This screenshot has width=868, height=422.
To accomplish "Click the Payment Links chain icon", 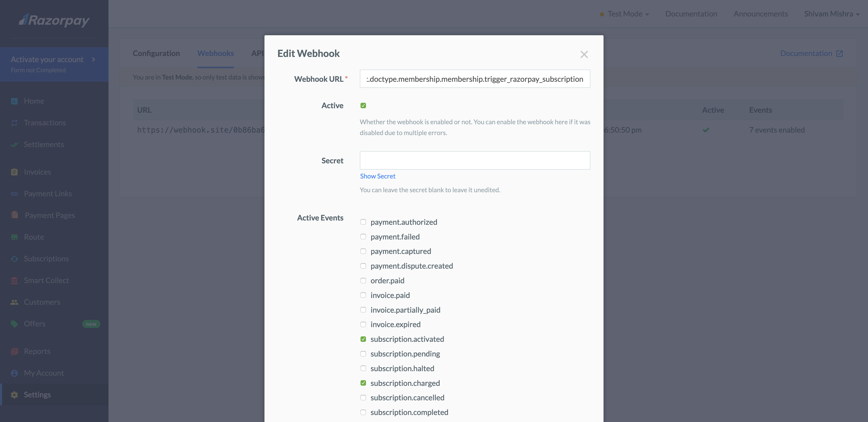I will coord(14,194).
